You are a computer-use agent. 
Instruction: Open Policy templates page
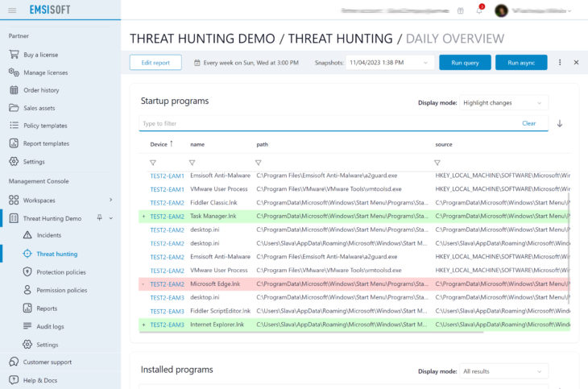click(45, 126)
